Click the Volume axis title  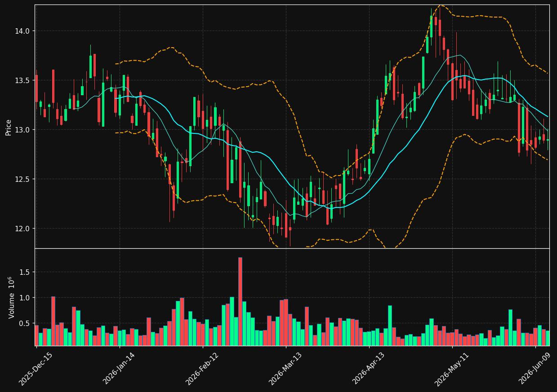click(12, 297)
